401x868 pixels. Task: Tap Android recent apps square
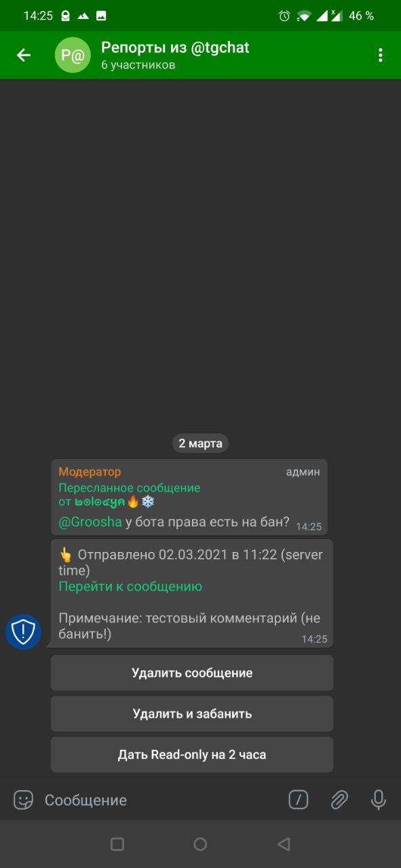tap(117, 844)
